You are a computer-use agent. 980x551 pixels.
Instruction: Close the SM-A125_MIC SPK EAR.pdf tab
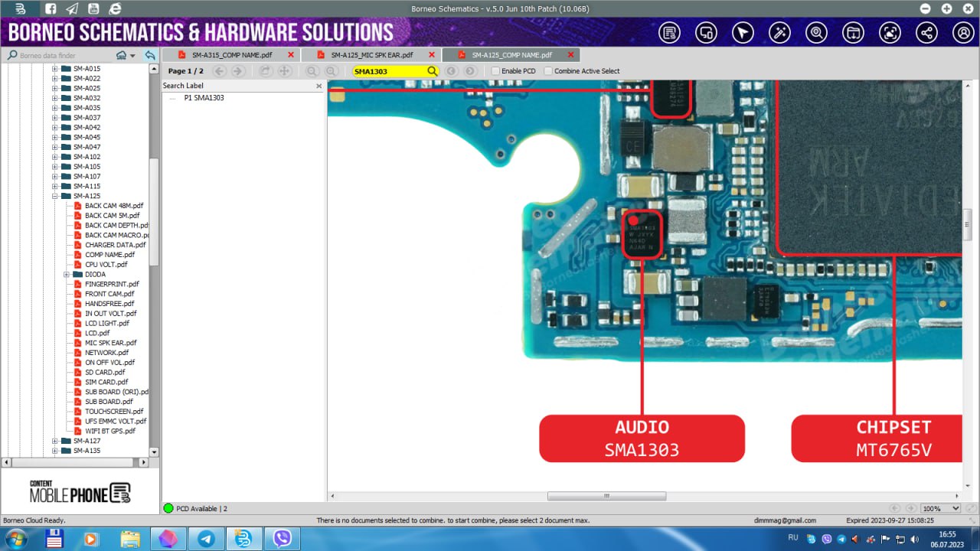click(432, 55)
